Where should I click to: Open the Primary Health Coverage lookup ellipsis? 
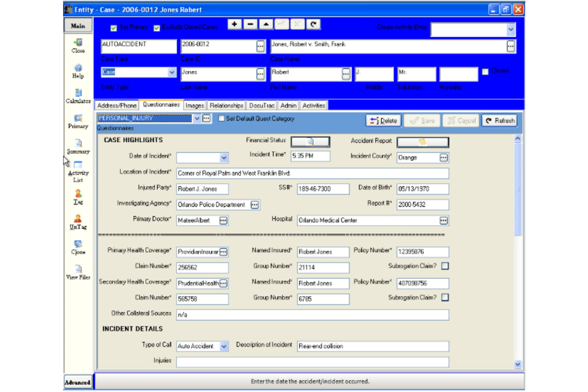(x=223, y=252)
